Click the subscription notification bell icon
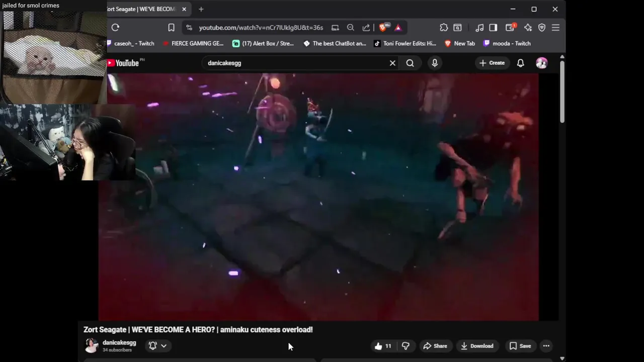The image size is (644, 362). point(153,345)
